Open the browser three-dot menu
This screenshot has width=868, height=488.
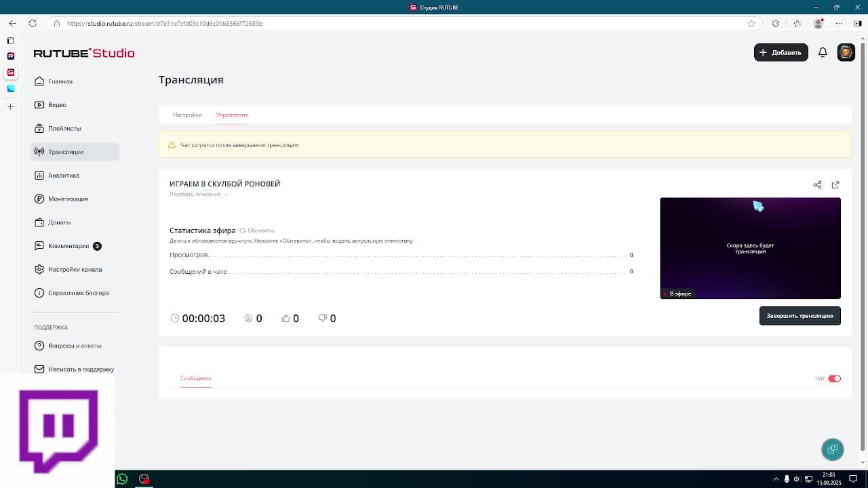click(839, 24)
